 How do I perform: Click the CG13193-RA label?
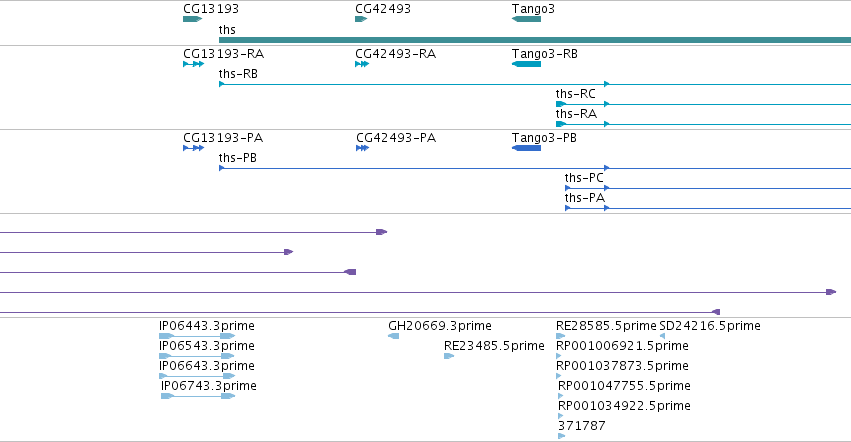pyautogui.click(x=224, y=54)
